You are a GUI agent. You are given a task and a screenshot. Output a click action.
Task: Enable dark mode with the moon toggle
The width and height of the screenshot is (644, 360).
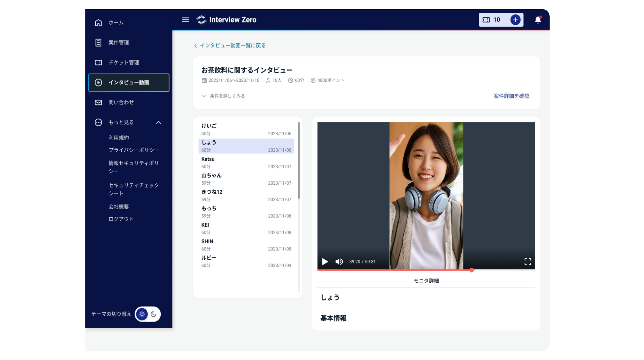pyautogui.click(x=153, y=314)
